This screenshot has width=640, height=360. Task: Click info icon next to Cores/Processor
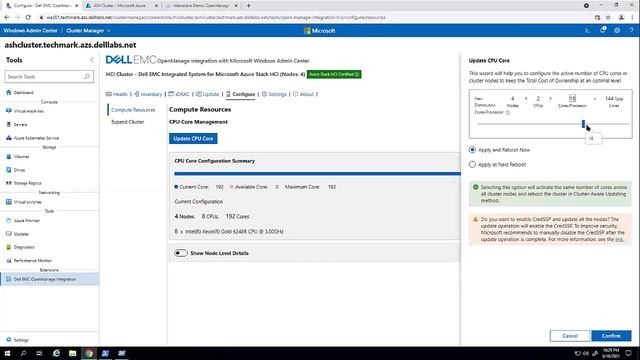[x=508, y=112]
